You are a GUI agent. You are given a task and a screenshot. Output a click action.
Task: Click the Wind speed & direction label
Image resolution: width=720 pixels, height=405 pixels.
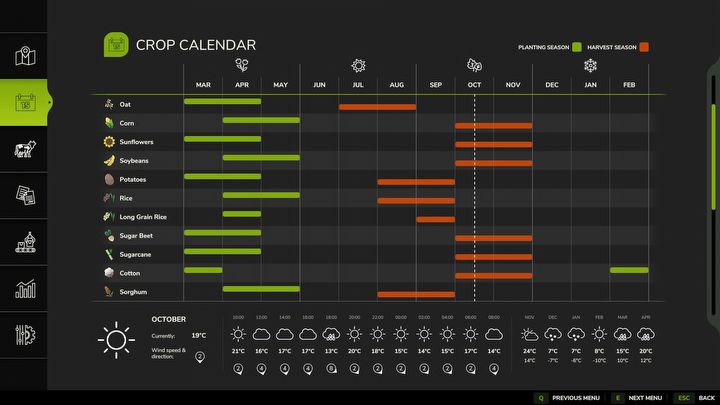pos(169,353)
